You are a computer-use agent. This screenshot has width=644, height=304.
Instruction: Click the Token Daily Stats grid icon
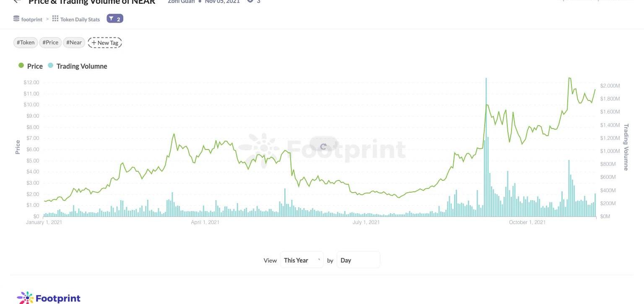55,19
